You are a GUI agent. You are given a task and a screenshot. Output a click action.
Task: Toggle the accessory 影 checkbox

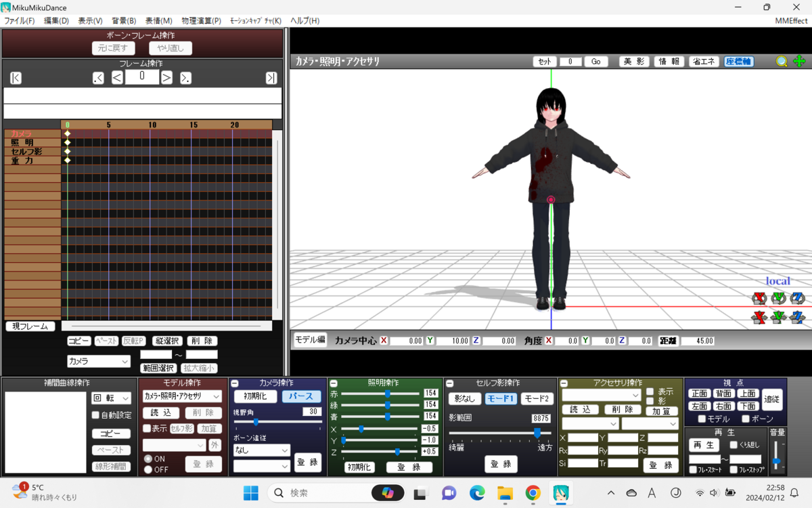(650, 401)
